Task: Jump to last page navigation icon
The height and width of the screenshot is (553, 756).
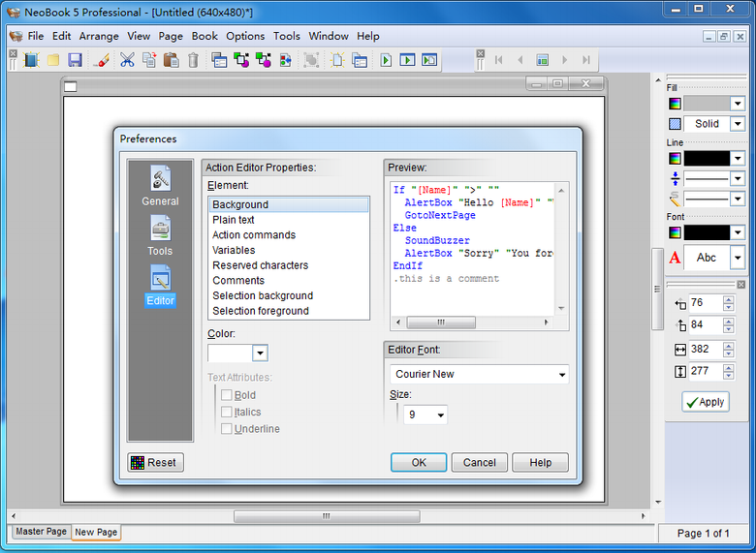Action: pos(586,60)
